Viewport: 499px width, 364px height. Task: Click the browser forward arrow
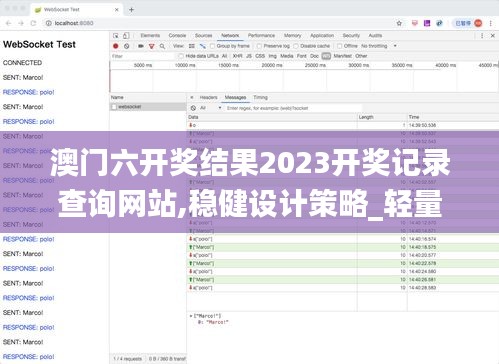click(21, 23)
